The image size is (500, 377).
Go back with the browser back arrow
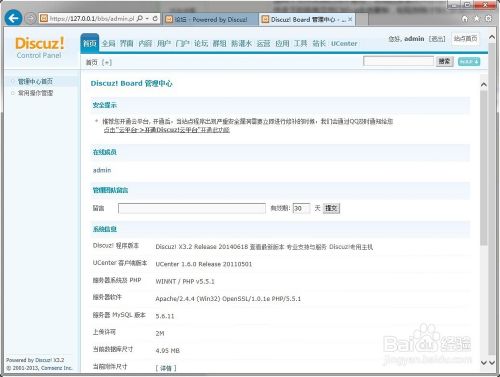[x=14, y=18]
